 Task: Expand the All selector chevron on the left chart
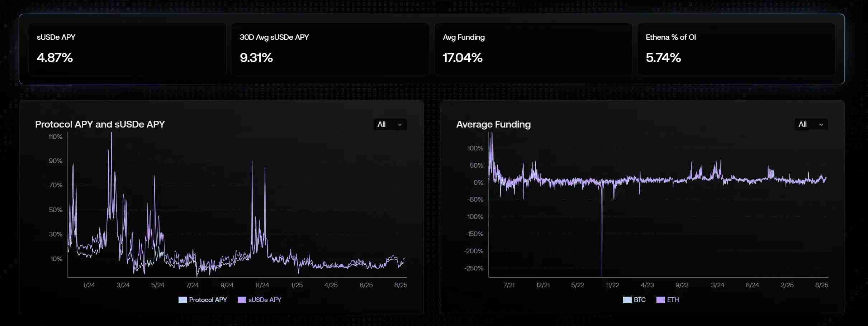[399, 125]
